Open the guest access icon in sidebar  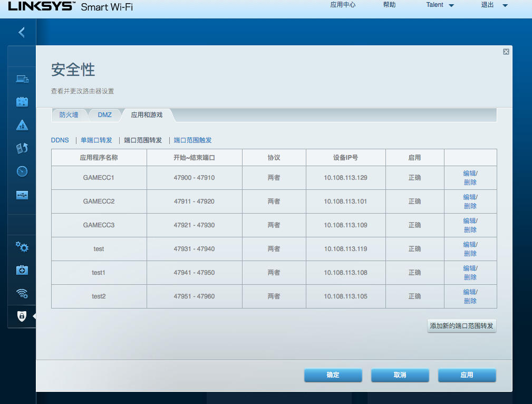22,101
